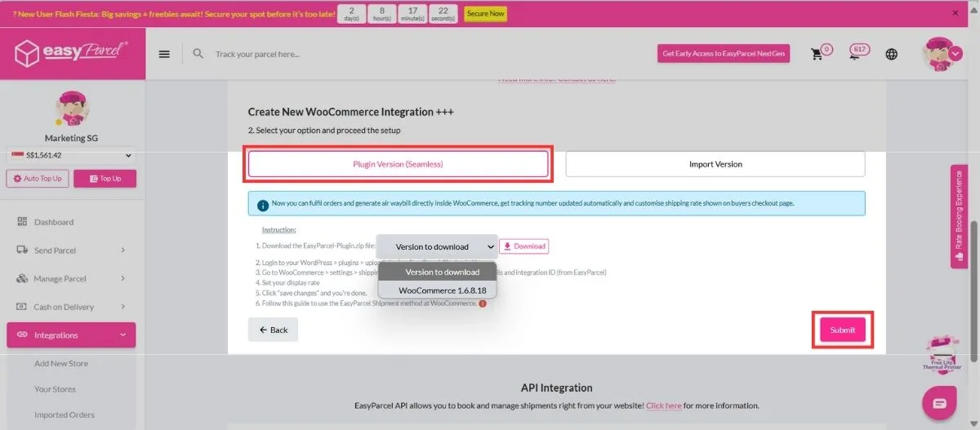Click the red info icon beside guide
Screen dimensions: 980x430
(483, 304)
